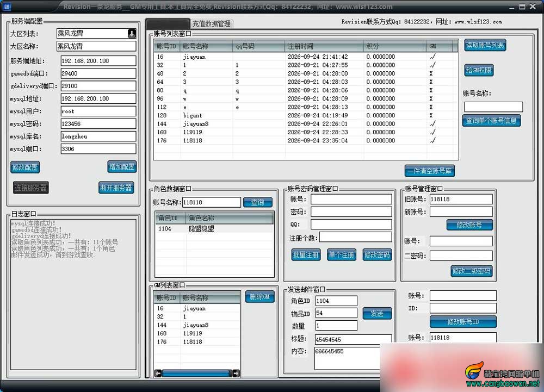
Task: Remove a GM with the 删除GM button
Action: pos(260,297)
